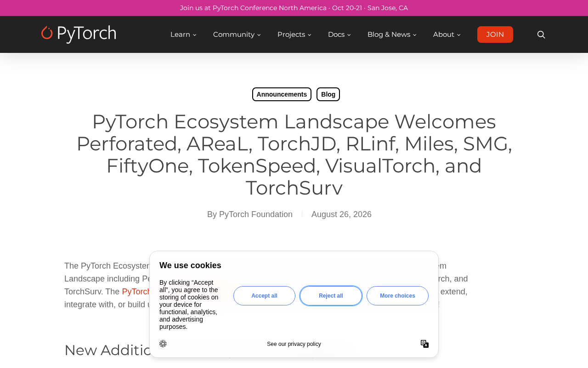Click the PyTorch logo

tap(79, 34)
